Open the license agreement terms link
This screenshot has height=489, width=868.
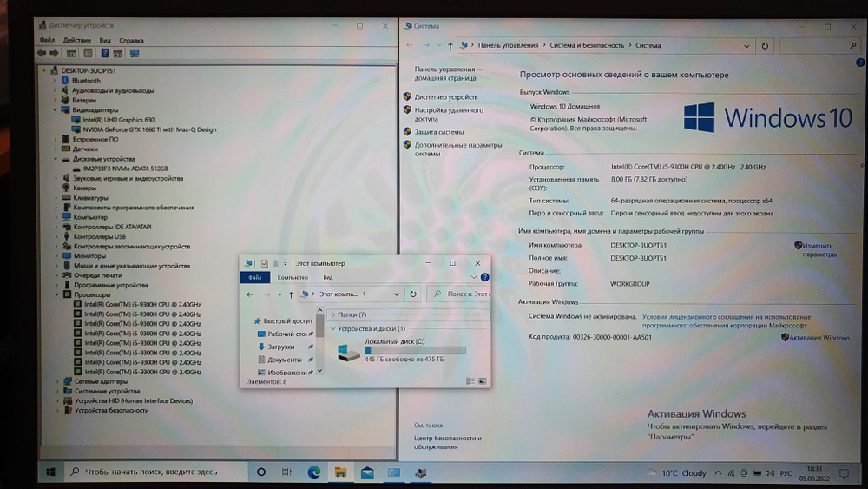pos(726,321)
